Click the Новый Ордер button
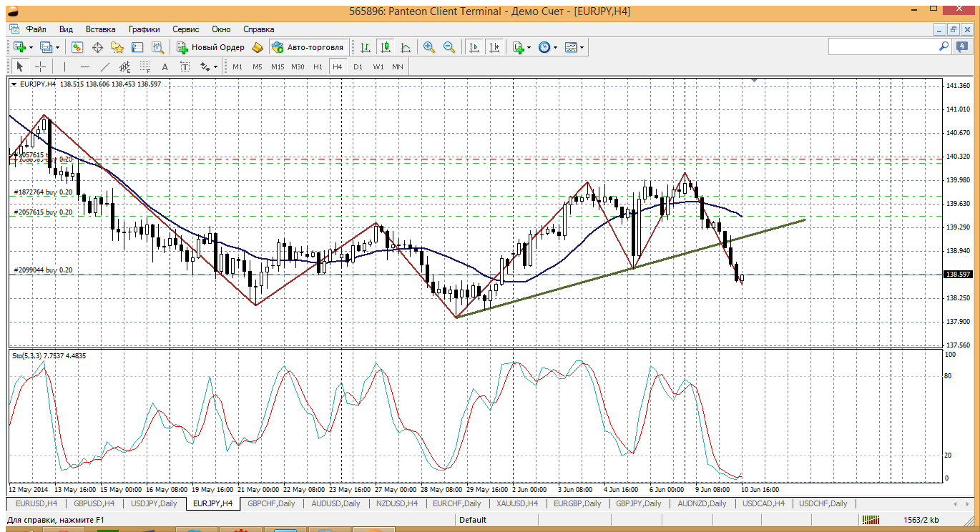The image size is (980, 532). (x=210, y=47)
